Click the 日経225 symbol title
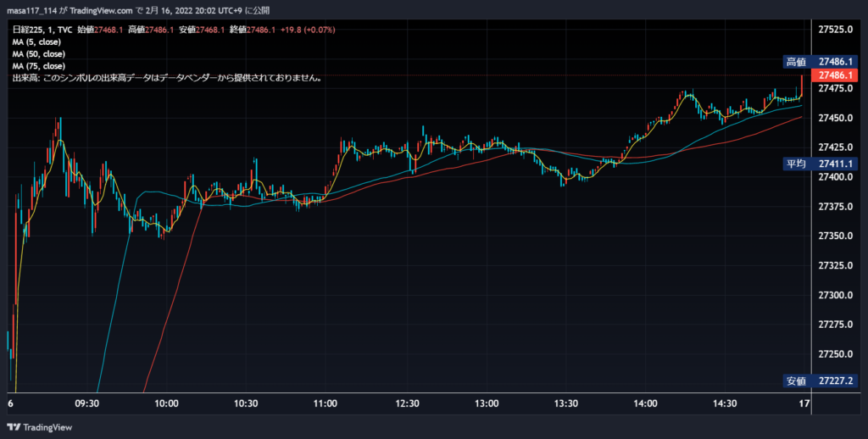868x439 pixels. pyautogui.click(x=26, y=30)
